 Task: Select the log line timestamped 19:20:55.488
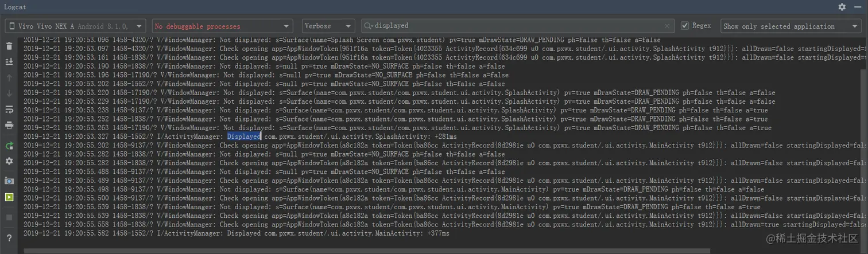264,172
